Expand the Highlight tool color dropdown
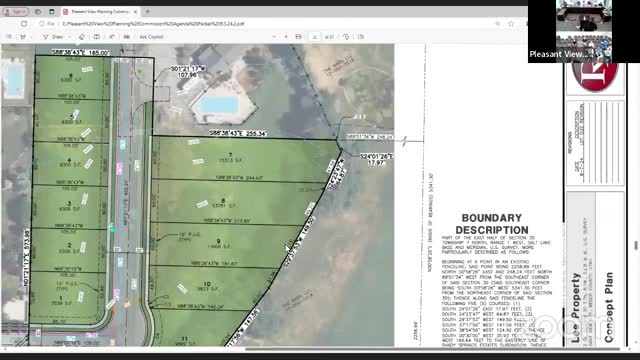Screen dimensions: 640x360 click(x=32, y=37)
